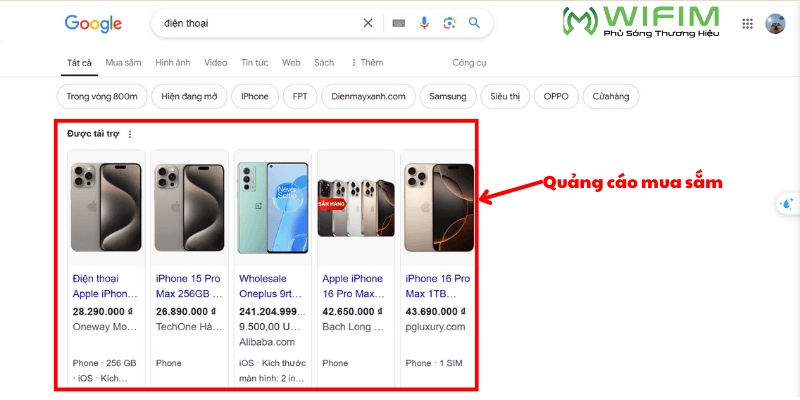Open the Google account profile avatar
The width and height of the screenshot is (800, 400).
(x=775, y=23)
